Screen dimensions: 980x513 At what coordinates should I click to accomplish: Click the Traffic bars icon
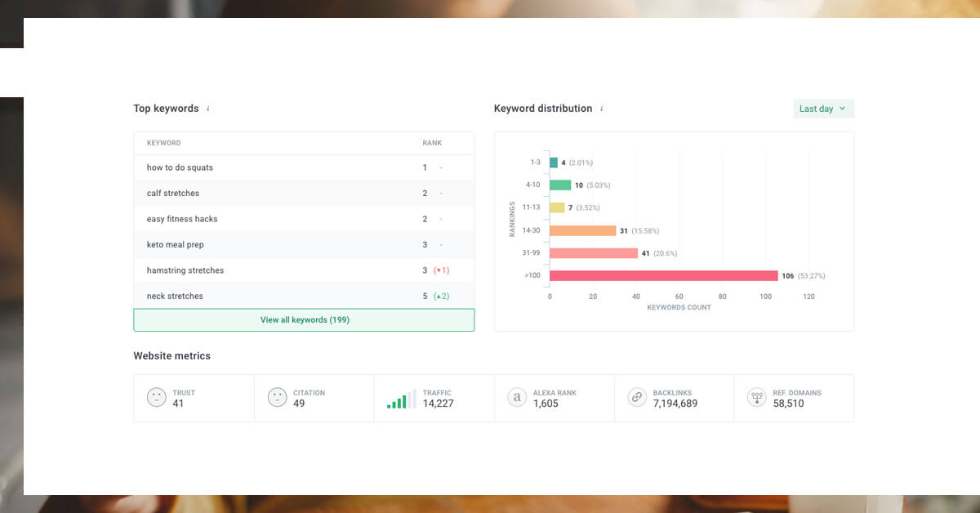coord(401,398)
